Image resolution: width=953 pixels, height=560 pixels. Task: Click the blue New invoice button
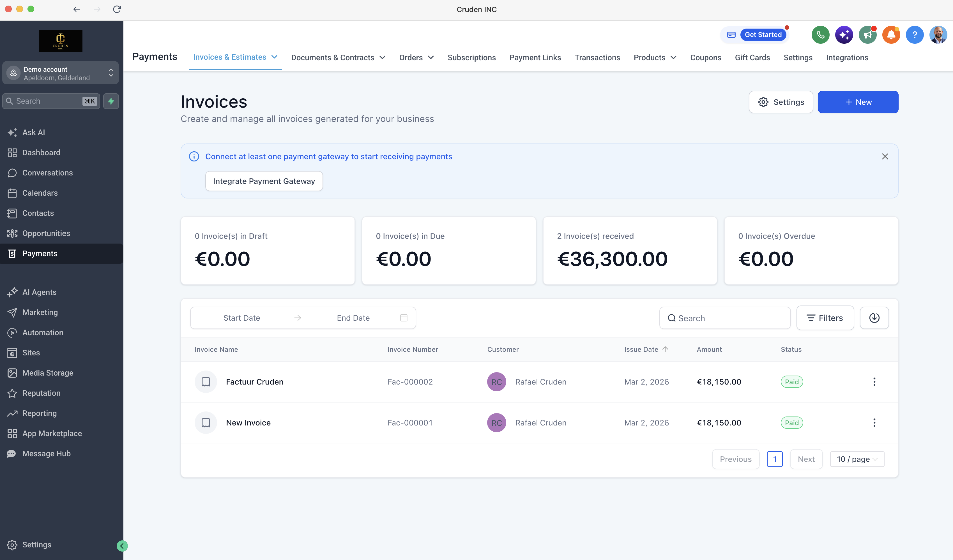858,102
